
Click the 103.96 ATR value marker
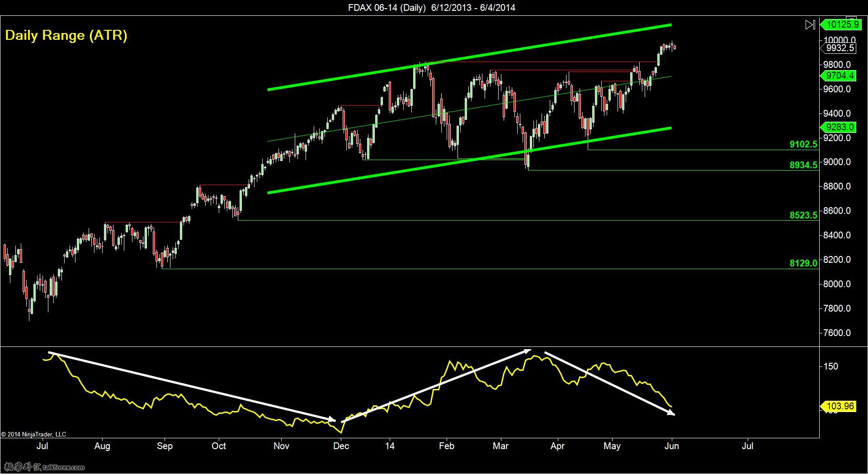[x=839, y=406]
